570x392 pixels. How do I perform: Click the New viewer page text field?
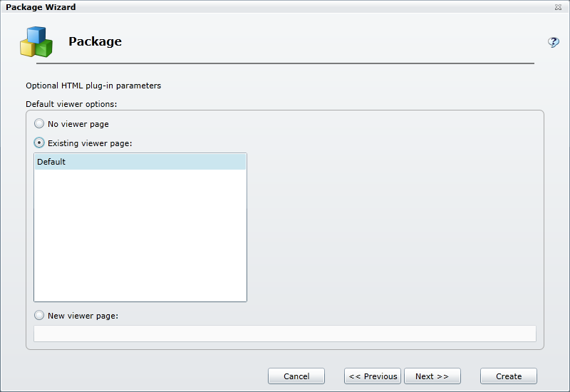click(284, 334)
